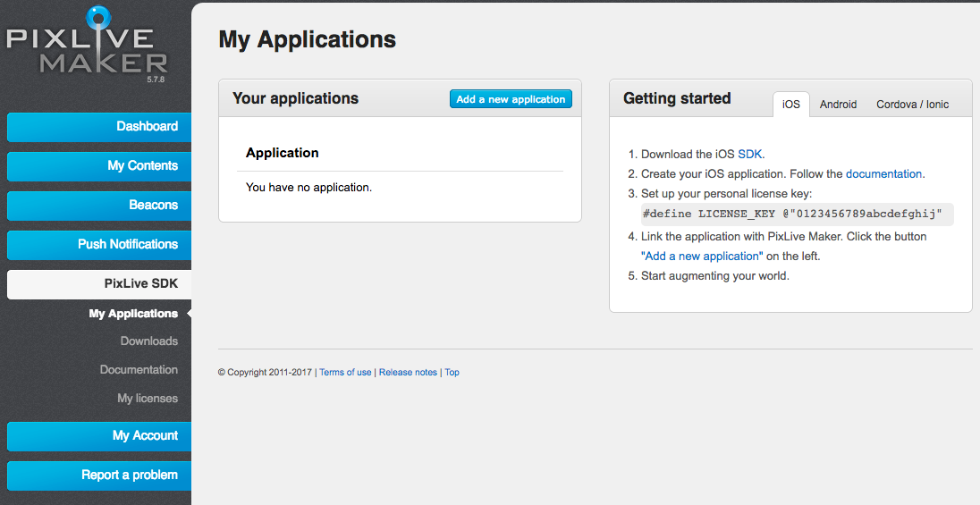Click the PixLive Maker logo

(x=88, y=41)
